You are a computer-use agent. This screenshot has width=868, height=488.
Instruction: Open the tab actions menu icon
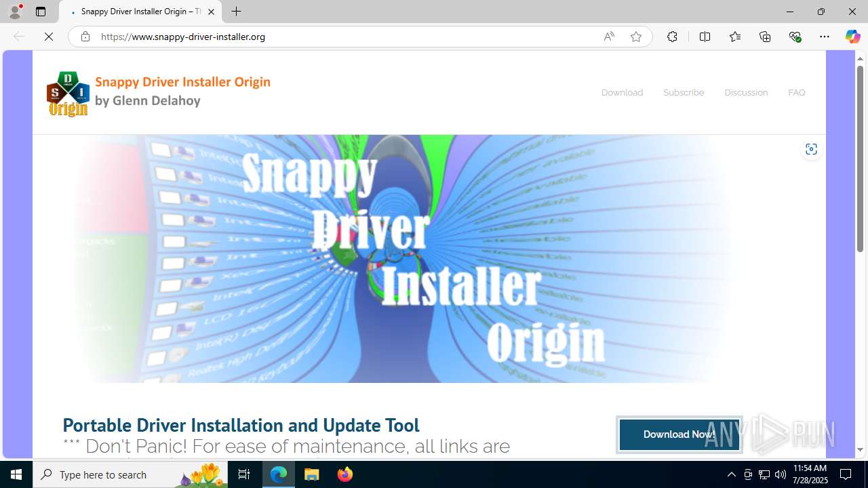41,12
